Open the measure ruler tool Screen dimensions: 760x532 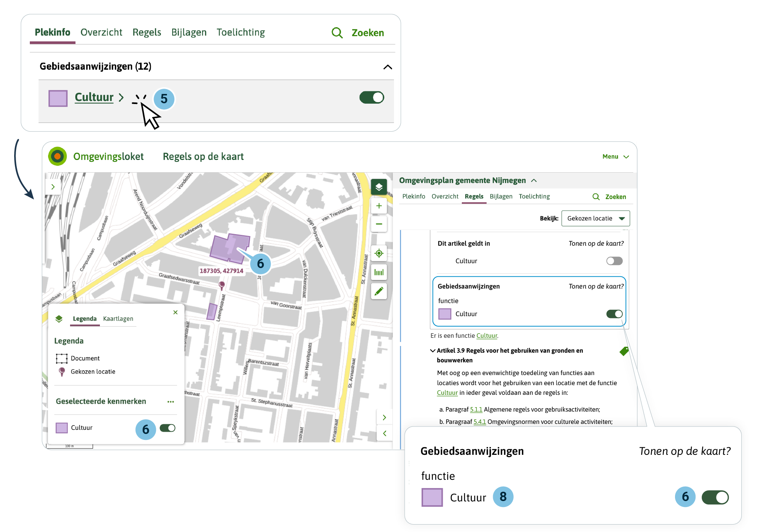pyautogui.click(x=379, y=273)
